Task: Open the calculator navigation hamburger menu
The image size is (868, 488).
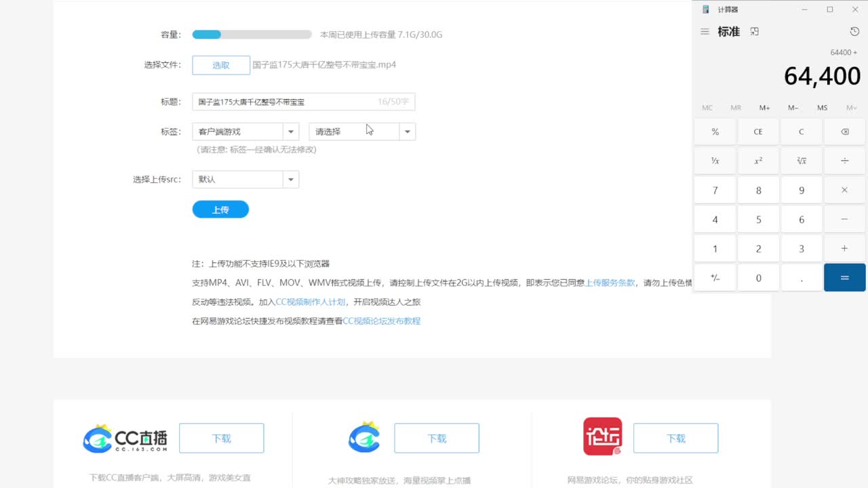Action: click(705, 32)
